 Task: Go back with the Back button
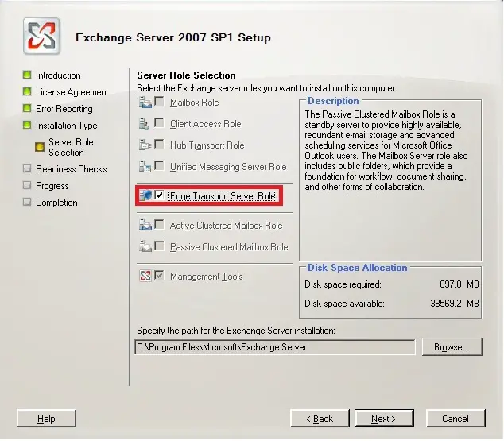point(320,419)
